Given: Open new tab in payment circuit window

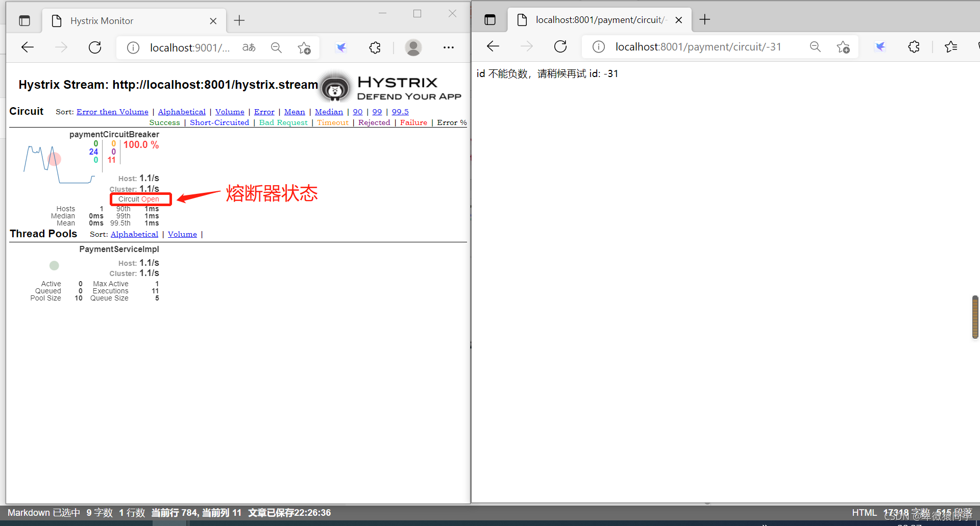Looking at the screenshot, I should tap(705, 19).
